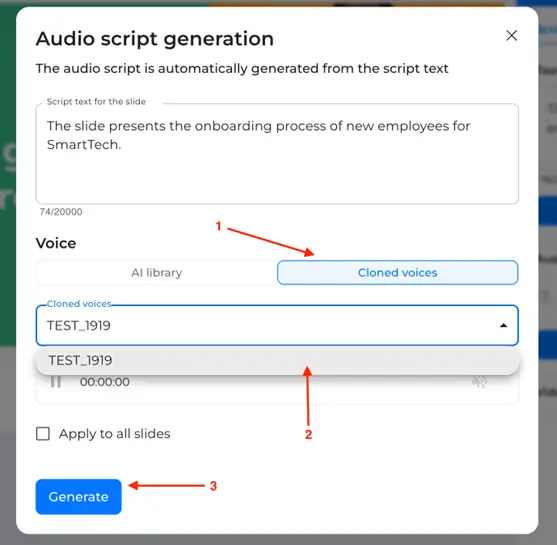The image size is (557, 545).
Task: Choose TEST_1919 from the dropdown list
Action: click(277, 360)
